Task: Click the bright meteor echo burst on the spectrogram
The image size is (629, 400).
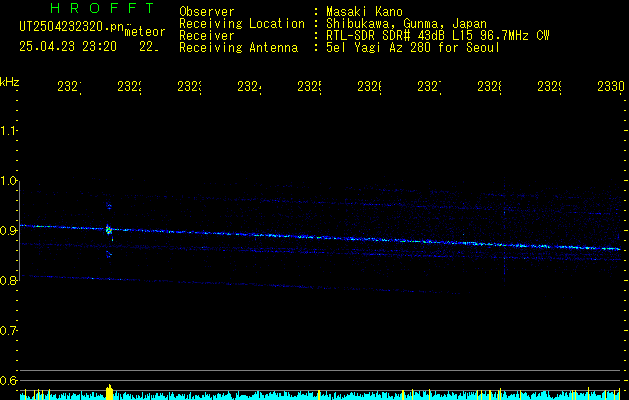Action: (108, 230)
